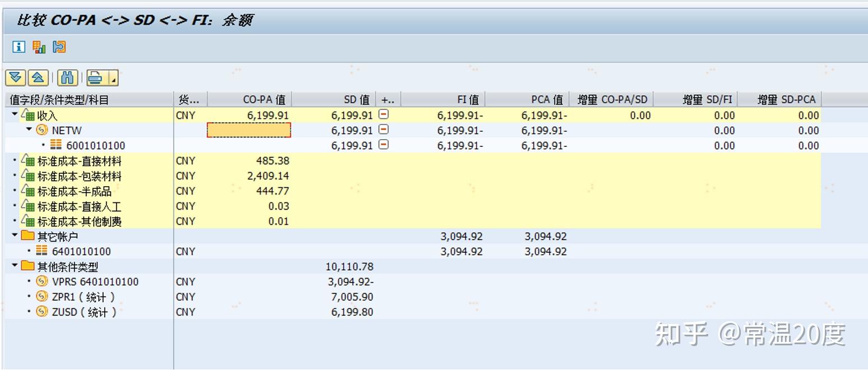This screenshot has height=370, width=868.
Task: Click the CO-PA 值 column header
Action: point(264,99)
